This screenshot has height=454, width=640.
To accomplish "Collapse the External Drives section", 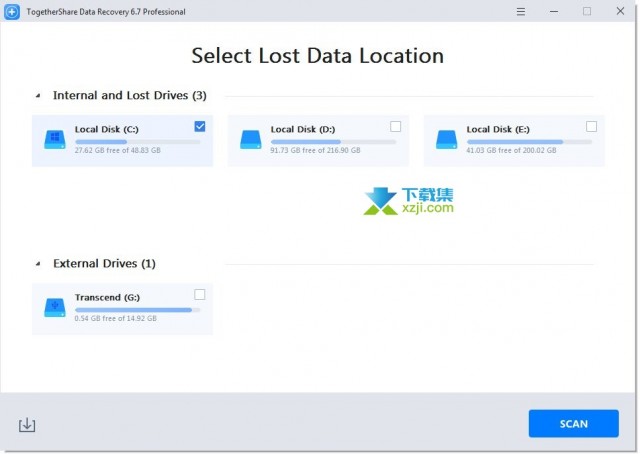I will (x=38, y=264).
